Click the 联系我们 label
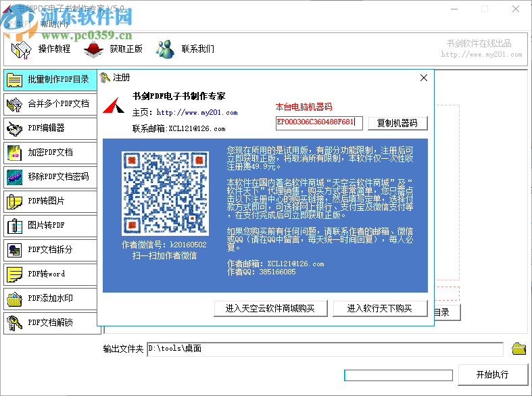This screenshot has width=532, height=396. (198, 49)
